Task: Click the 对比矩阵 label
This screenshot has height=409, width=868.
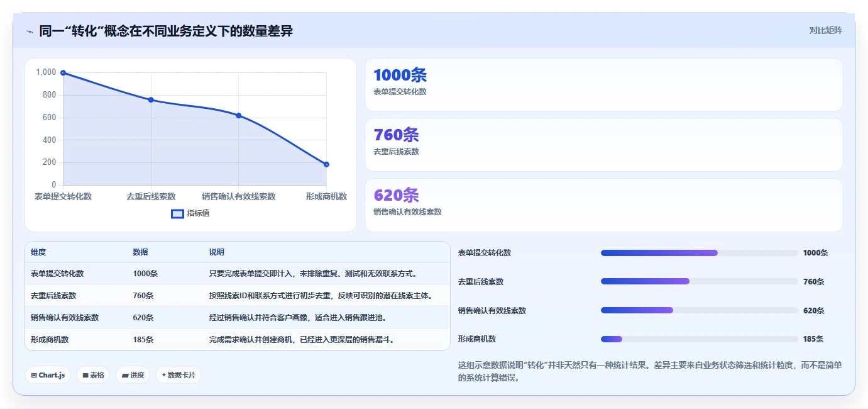Action: pos(825,30)
